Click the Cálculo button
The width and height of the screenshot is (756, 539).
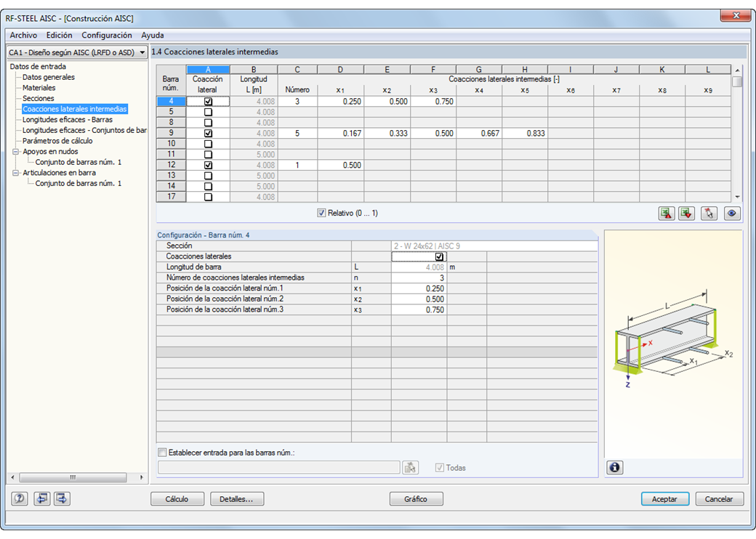(177, 499)
